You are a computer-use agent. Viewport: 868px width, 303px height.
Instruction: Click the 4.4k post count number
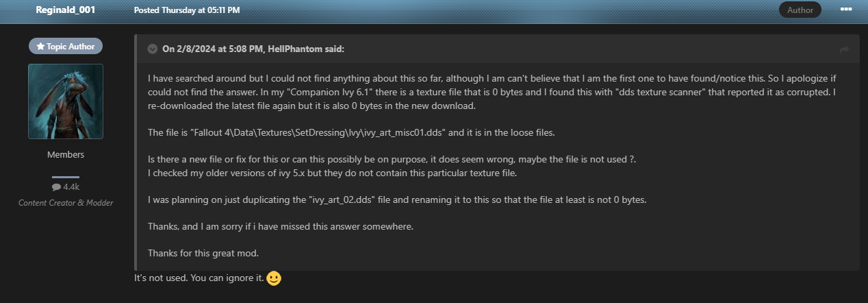click(72, 187)
